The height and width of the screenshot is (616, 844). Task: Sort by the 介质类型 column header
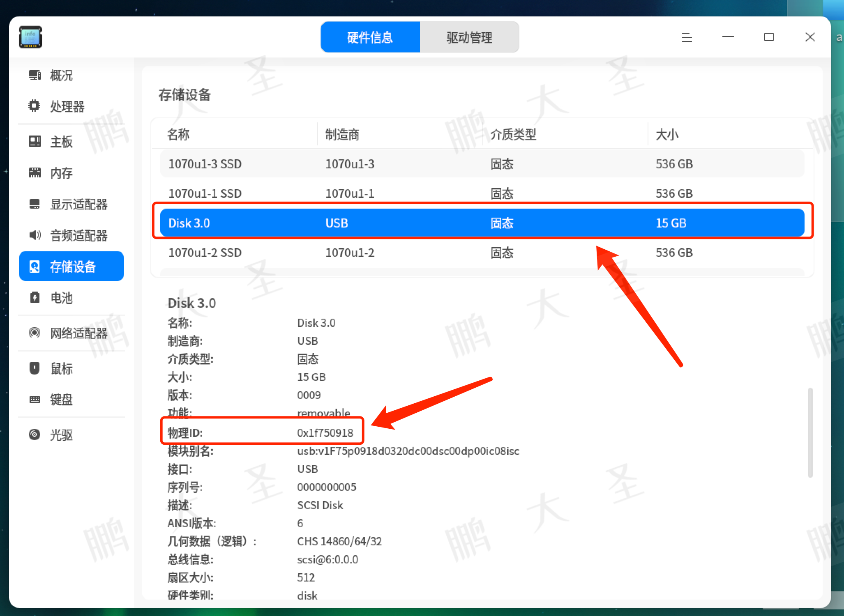565,134
